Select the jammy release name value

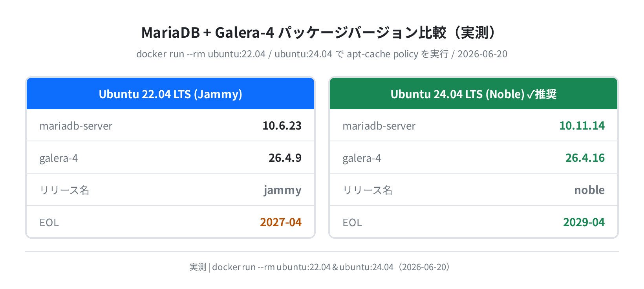(x=282, y=190)
